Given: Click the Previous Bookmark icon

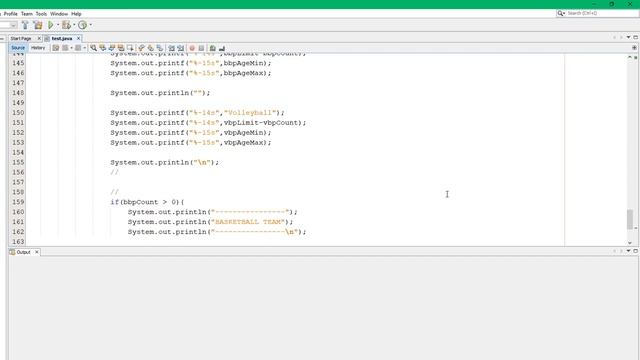Looking at the screenshot, I should point(142,48).
